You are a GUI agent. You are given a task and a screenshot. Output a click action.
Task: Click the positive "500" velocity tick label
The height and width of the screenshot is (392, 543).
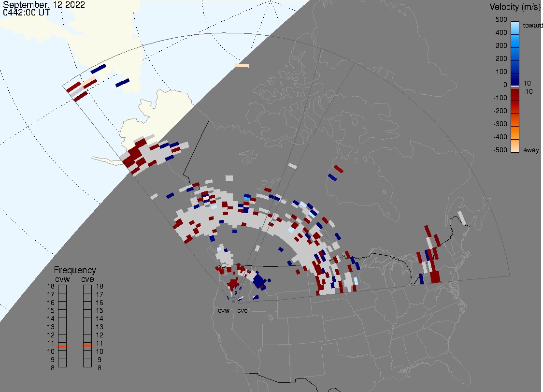(x=501, y=19)
